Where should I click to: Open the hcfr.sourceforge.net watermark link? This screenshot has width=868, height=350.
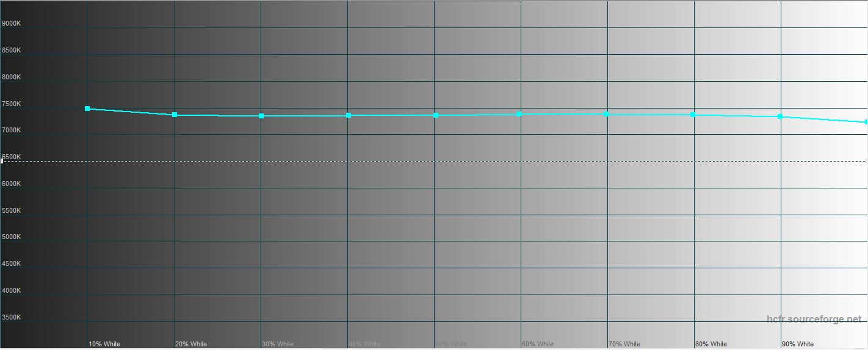(814, 319)
